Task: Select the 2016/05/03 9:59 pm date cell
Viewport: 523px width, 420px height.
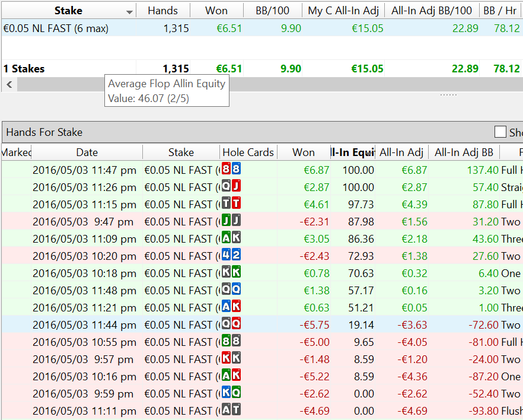Action: point(84,394)
